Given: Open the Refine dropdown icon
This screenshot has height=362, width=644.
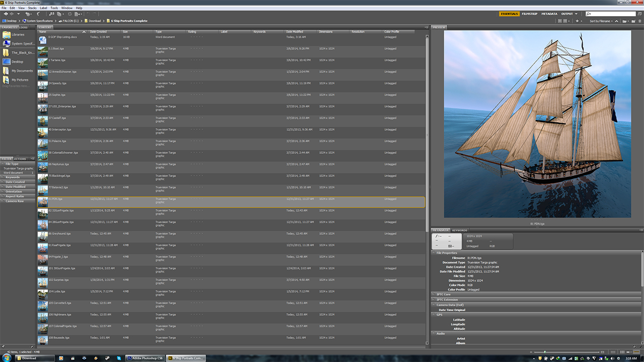Looking at the screenshot, I should pos(60,14).
